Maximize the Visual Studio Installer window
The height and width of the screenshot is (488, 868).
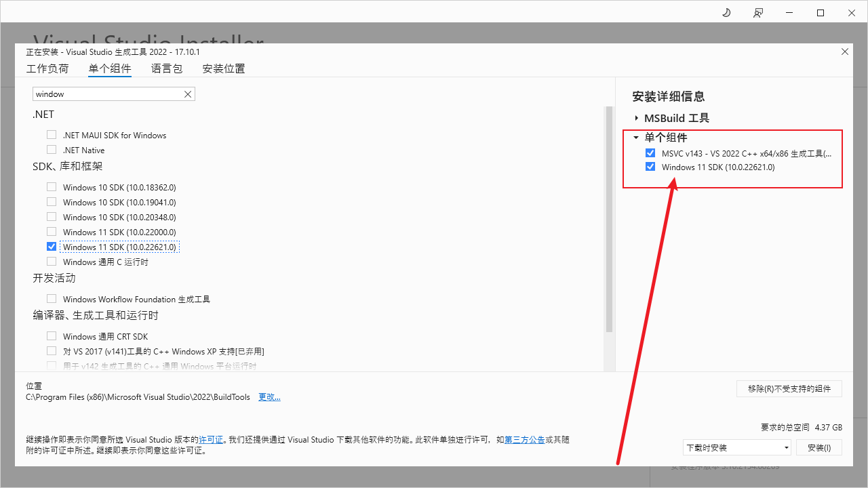(x=821, y=13)
